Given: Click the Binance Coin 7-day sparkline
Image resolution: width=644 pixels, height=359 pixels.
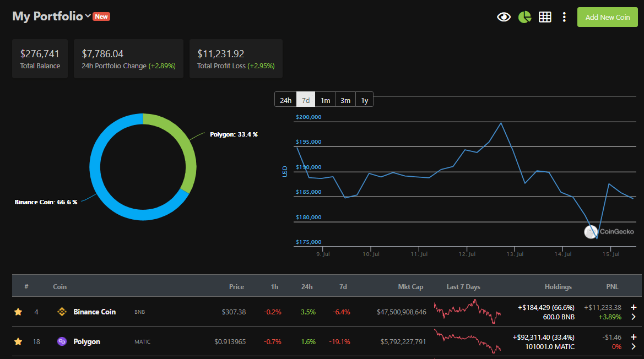Looking at the screenshot, I should [x=467, y=312].
